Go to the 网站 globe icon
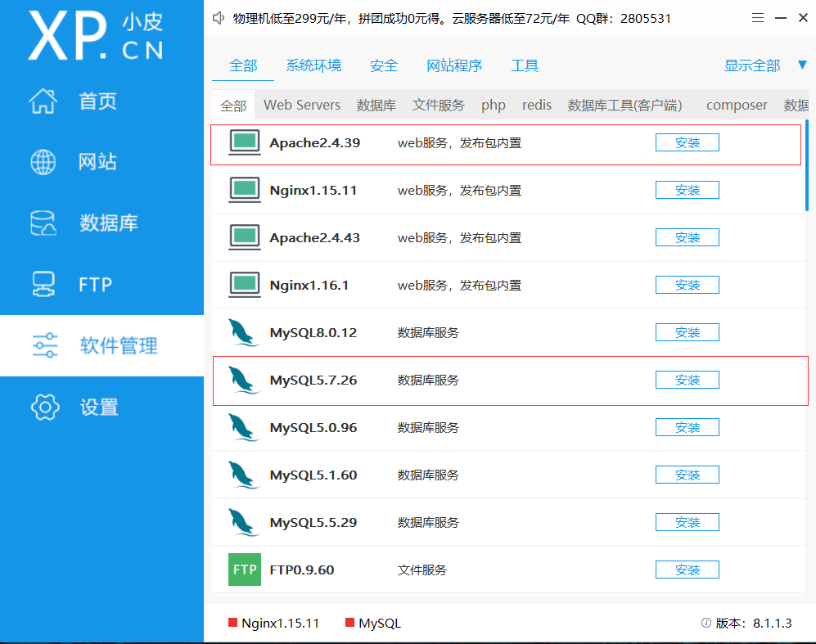Image resolution: width=816 pixels, height=644 pixels. tap(43, 162)
